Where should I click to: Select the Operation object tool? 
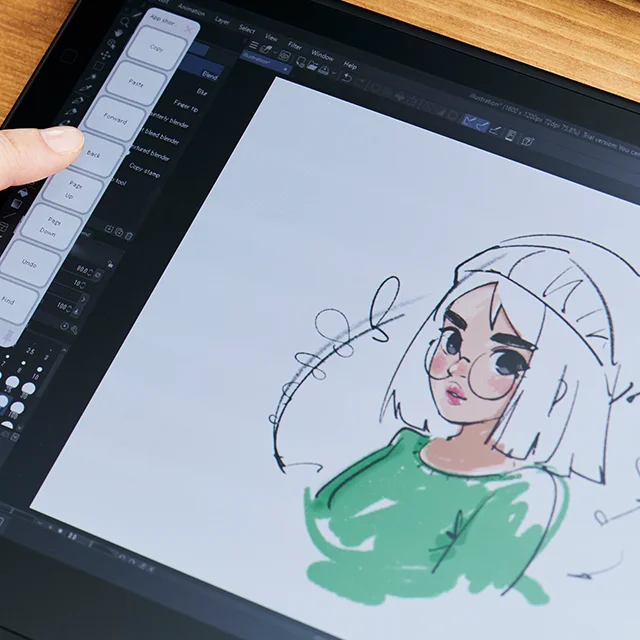(x=111, y=43)
